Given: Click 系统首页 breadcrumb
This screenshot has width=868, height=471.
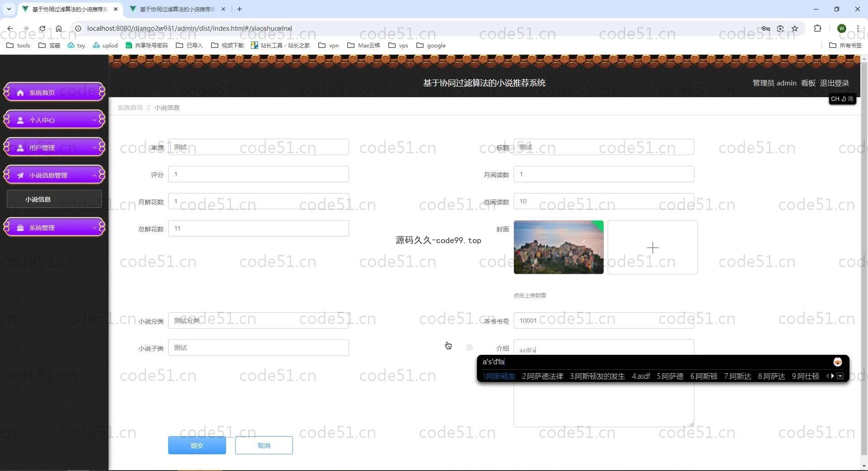Looking at the screenshot, I should [x=130, y=108].
